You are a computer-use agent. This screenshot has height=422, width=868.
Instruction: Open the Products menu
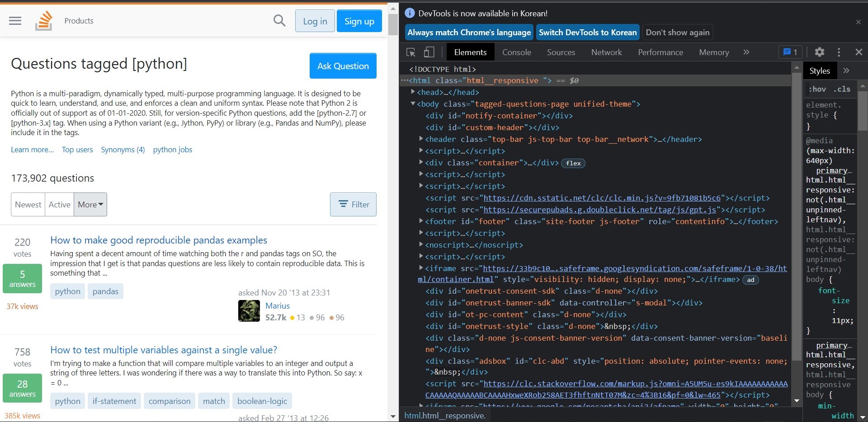tap(79, 21)
